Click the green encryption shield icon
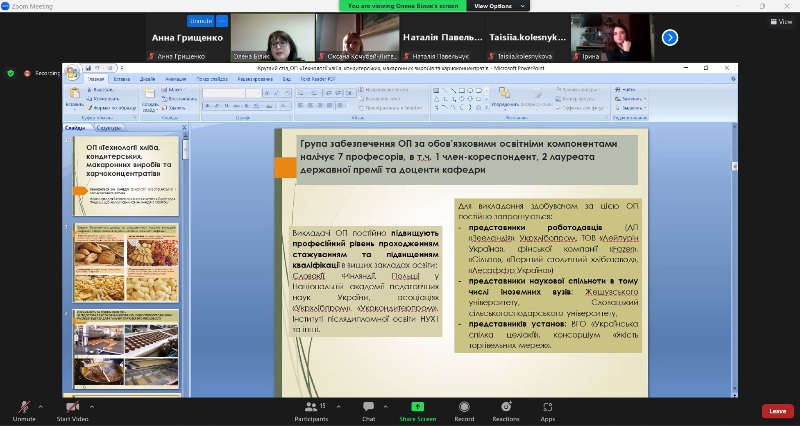 tap(11, 73)
